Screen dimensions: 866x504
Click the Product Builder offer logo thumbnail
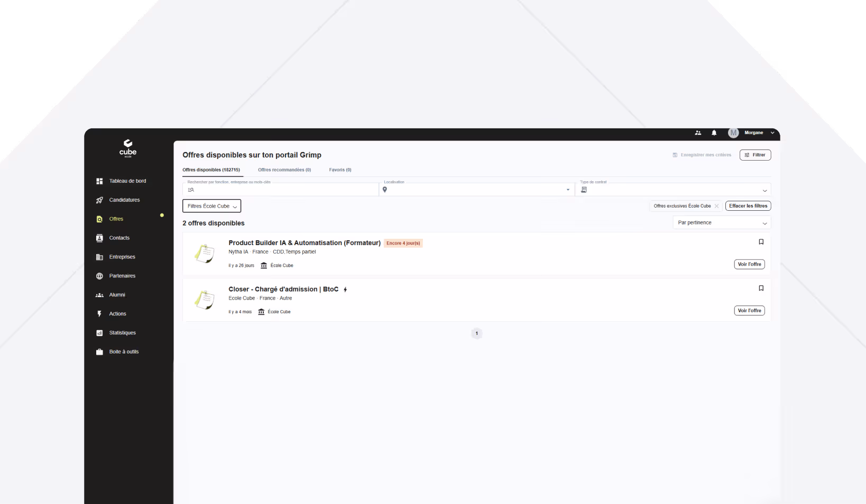tap(204, 254)
